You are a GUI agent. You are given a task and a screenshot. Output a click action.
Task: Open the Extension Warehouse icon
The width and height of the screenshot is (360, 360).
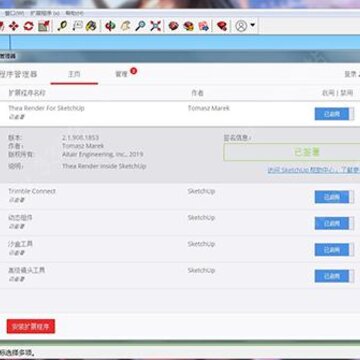[x=188, y=26]
